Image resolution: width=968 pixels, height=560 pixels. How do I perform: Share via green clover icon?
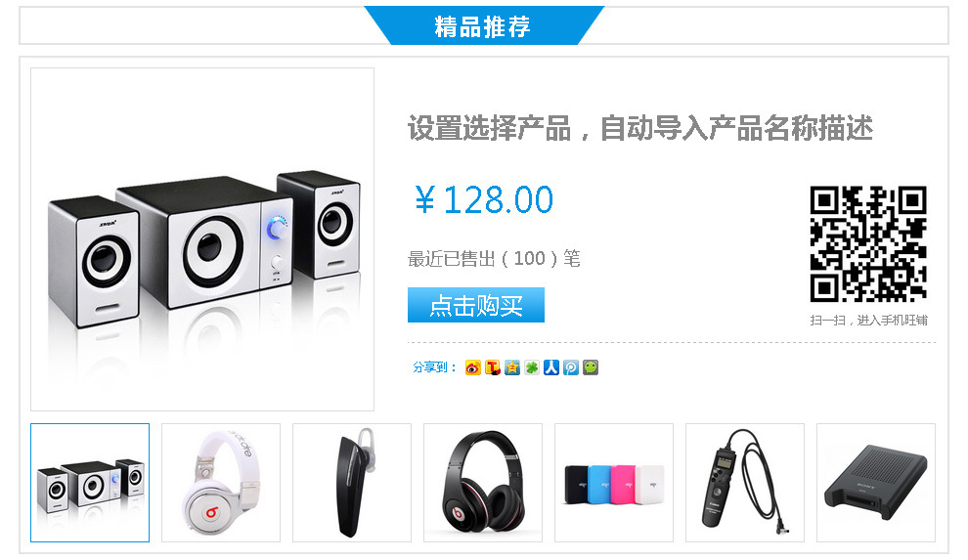pyautogui.click(x=532, y=367)
